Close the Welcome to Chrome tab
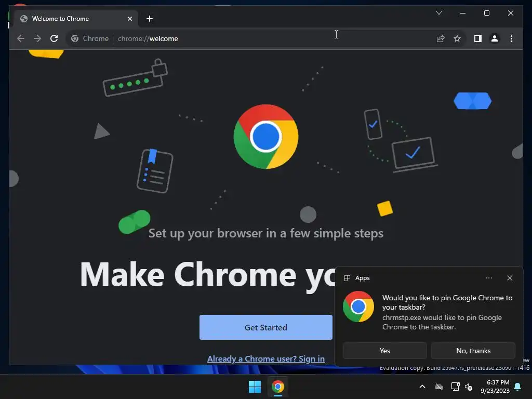This screenshot has height=399, width=532. pos(129,19)
